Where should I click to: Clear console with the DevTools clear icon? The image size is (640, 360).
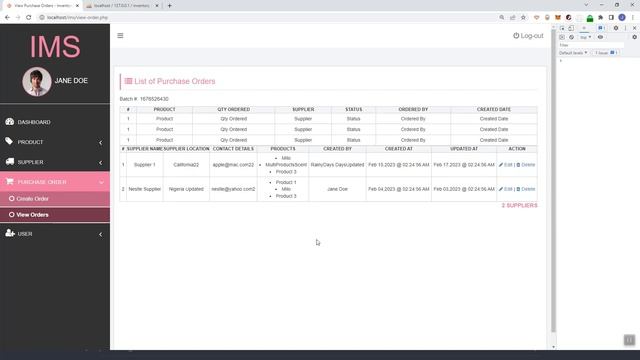click(571, 37)
